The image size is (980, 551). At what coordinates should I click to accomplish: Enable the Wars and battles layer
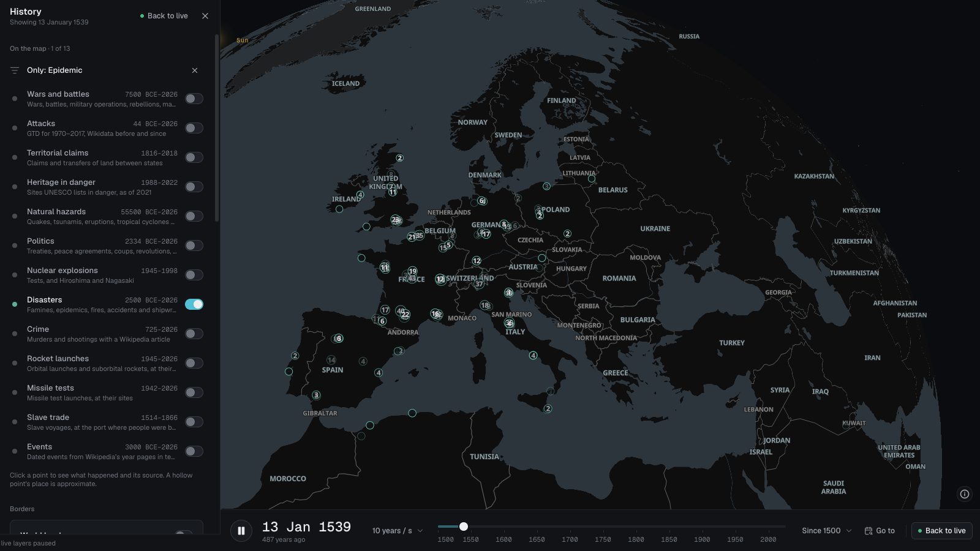tap(194, 99)
